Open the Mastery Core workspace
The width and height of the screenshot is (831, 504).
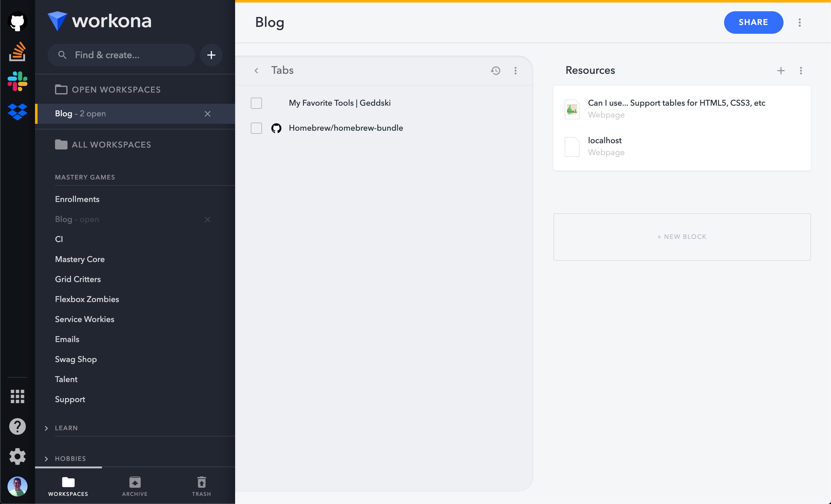pyautogui.click(x=80, y=259)
